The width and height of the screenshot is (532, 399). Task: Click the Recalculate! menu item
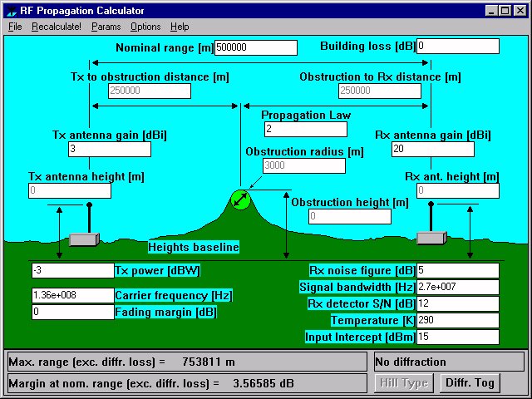point(57,27)
